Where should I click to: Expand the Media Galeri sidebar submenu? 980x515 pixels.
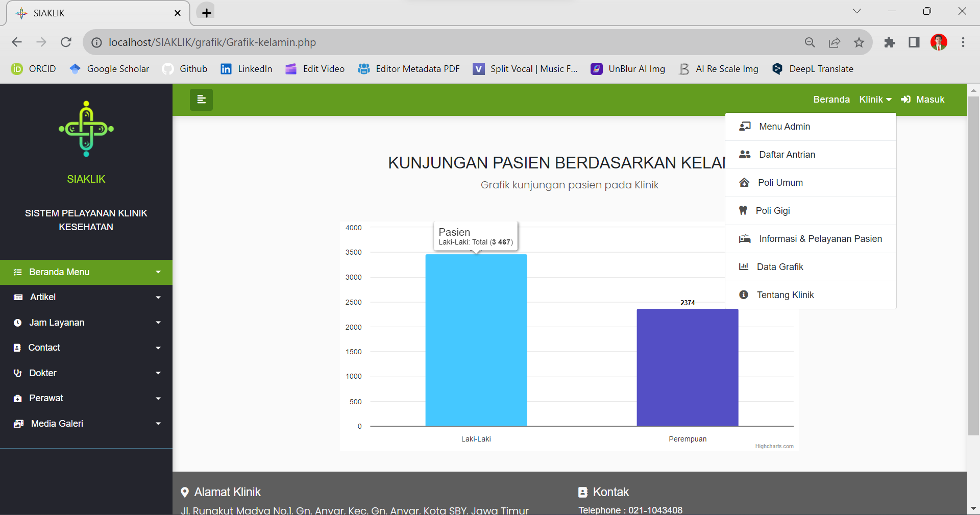pyautogui.click(x=86, y=424)
